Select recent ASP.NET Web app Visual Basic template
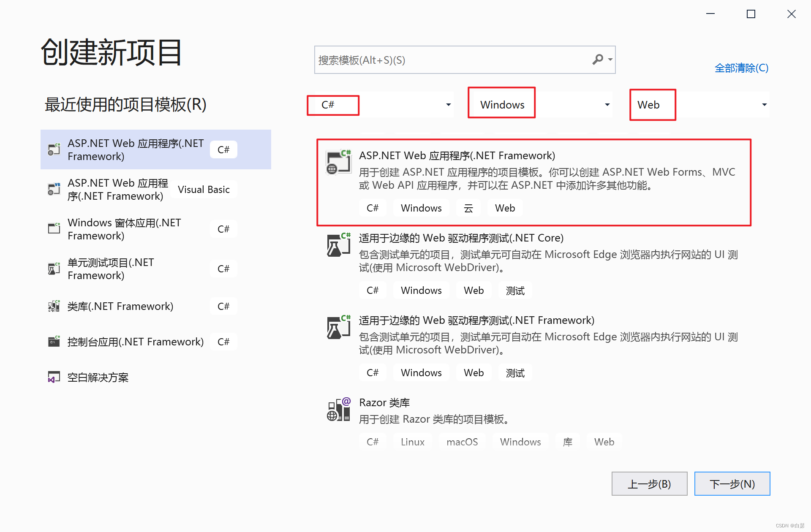811x532 pixels. tap(156, 189)
